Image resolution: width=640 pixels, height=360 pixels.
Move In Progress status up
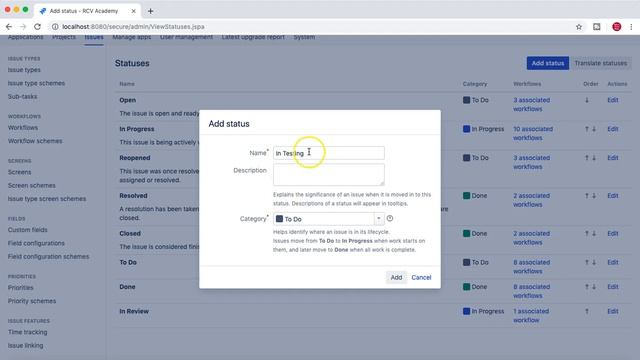[587, 129]
